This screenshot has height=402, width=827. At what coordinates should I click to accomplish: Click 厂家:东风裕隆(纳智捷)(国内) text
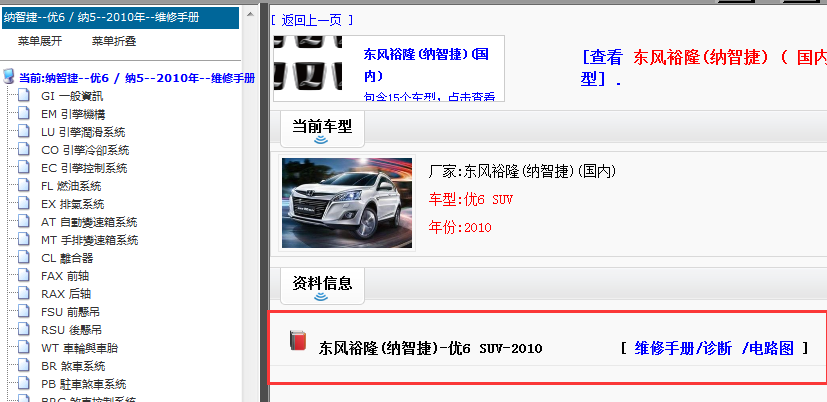click(522, 171)
